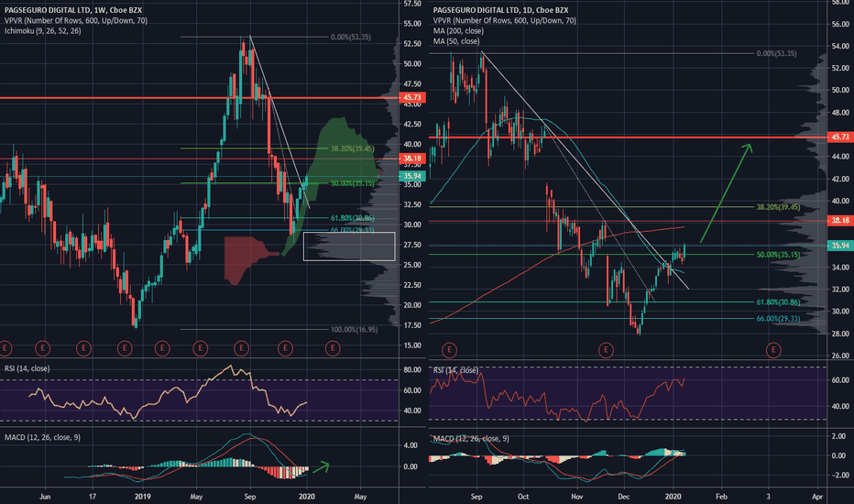This screenshot has height=504, width=854.
Task: Click the Feb label on daily time axis
Action: pyautogui.click(x=721, y=497)
